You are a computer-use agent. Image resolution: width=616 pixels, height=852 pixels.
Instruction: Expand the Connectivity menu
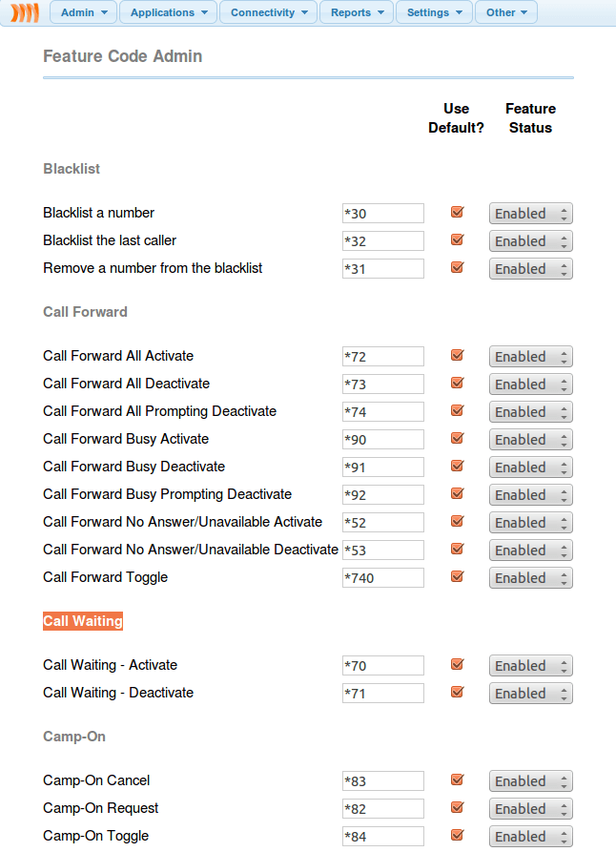[x=268, y=12]
